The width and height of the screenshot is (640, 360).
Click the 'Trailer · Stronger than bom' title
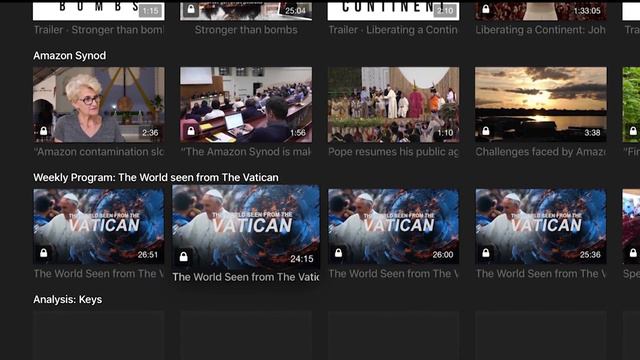pos(99,30)
